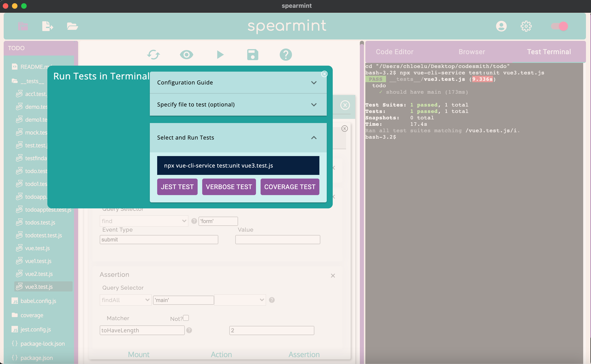Click the small circled X on test card
Viewport: 591px width, 364px height.
tap(345, 129)
